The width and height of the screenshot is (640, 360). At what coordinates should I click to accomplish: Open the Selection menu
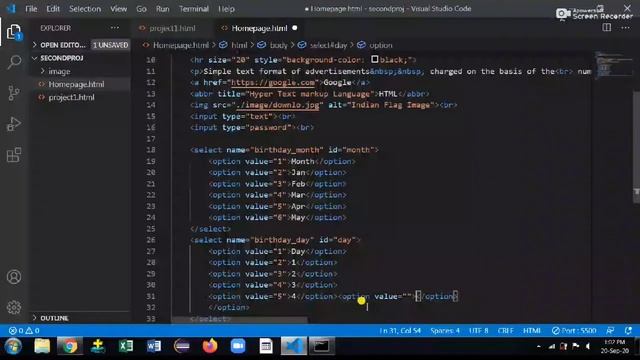click(x=84, y=9)
